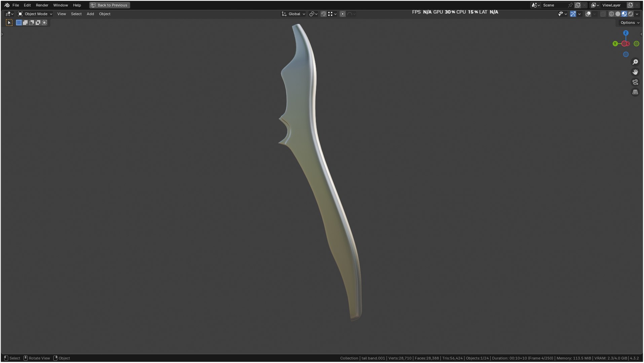Switch to rendered viewport shading

tap(631, 14)
